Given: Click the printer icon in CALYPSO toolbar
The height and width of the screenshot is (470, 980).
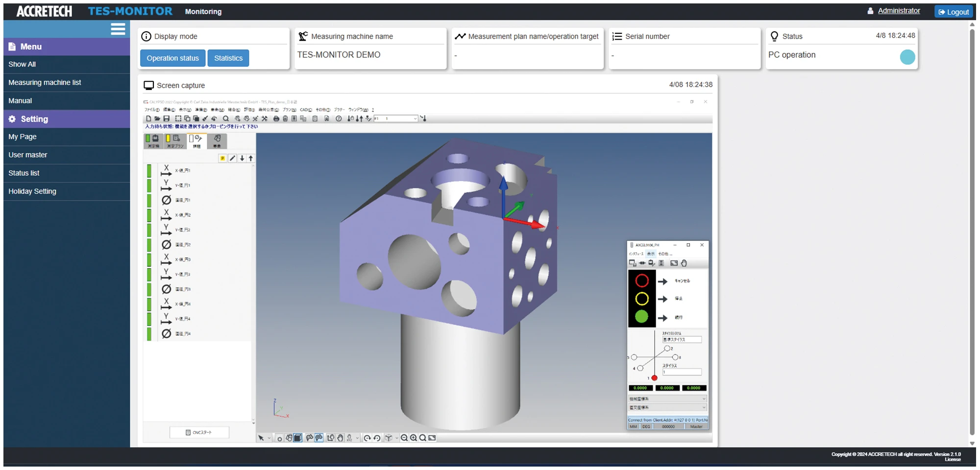Looking at the screenshot, I should pos(276,118).
